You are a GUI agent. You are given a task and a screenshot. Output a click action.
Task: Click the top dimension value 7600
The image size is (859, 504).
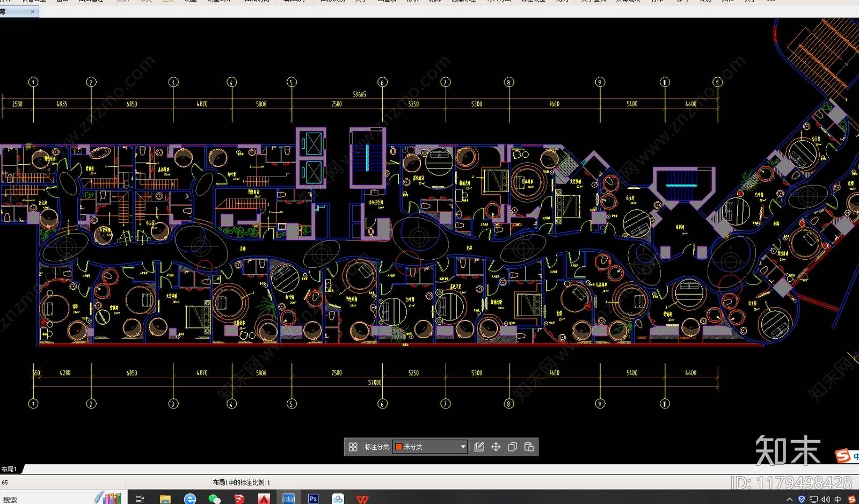tap(554, 104)
